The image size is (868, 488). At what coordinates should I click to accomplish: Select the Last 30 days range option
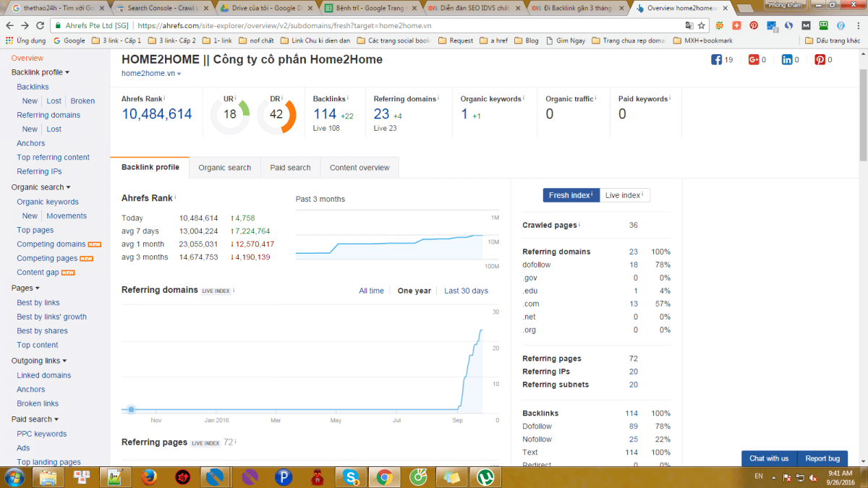[x=466, y=291]
